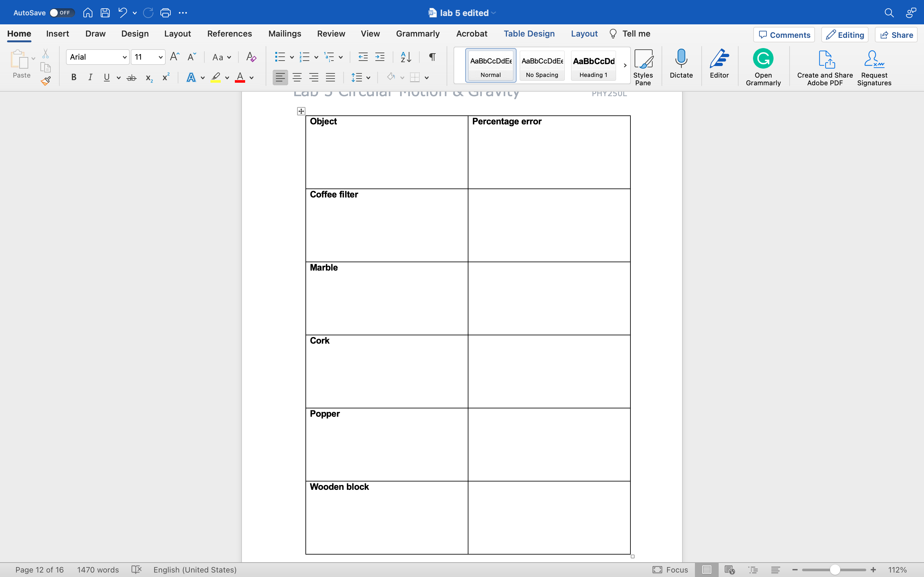The image size is (924, 577).
Task: Apply the Heading 1 style
Action: coord(593,65)
